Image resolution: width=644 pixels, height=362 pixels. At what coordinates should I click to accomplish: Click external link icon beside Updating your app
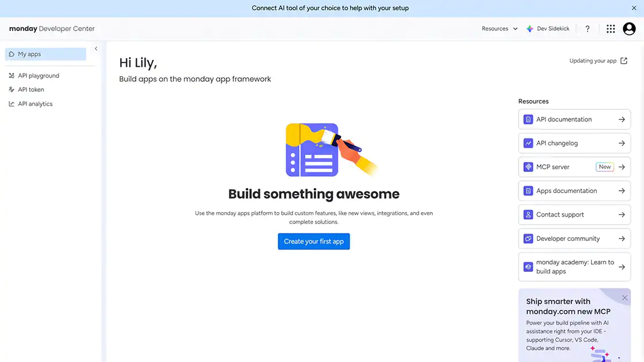[624, 61]
